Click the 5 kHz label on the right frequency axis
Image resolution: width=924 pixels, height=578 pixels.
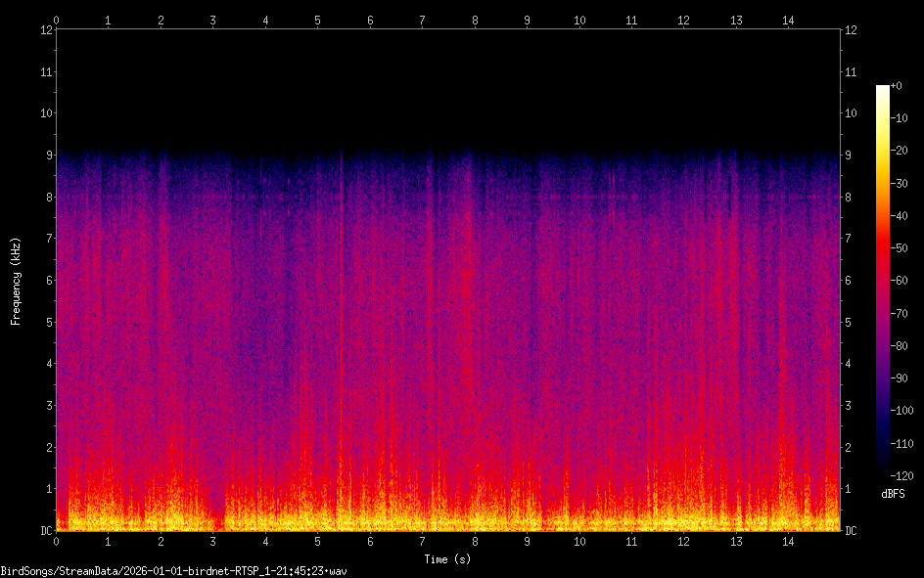coord(850,322)
